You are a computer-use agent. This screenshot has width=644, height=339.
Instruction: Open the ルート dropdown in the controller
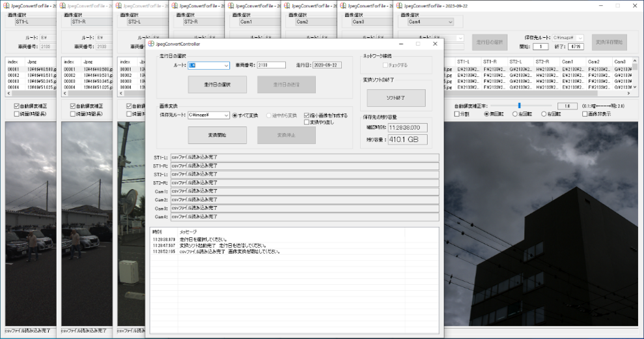(226, 65)
